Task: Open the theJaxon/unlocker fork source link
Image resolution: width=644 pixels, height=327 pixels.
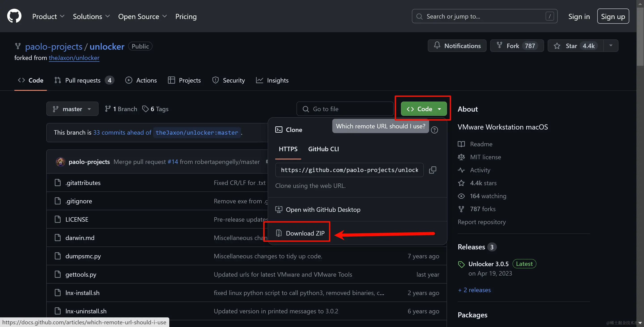Action: click(x=74, y=58)
